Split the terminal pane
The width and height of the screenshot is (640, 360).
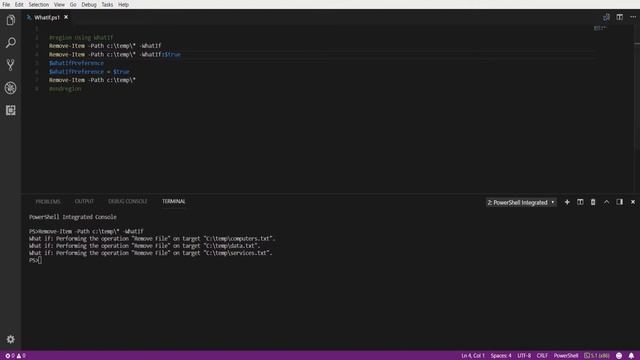tap(580, 202)
